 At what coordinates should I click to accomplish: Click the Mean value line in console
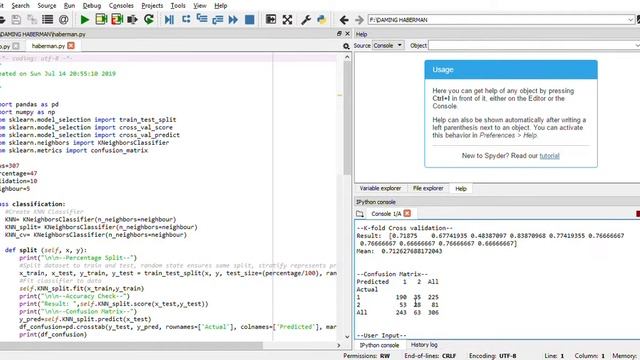[x=399, y=251]
